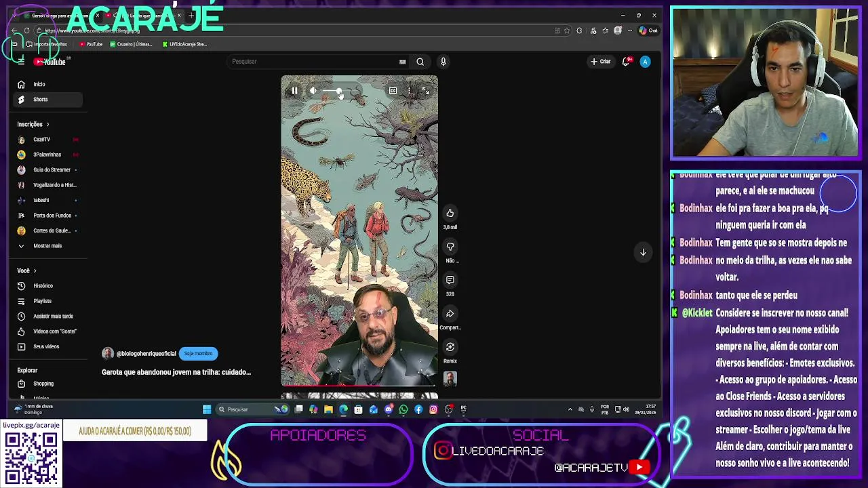Open the takeshi subscription
The image size is (868, 488).
click(47, 201)
